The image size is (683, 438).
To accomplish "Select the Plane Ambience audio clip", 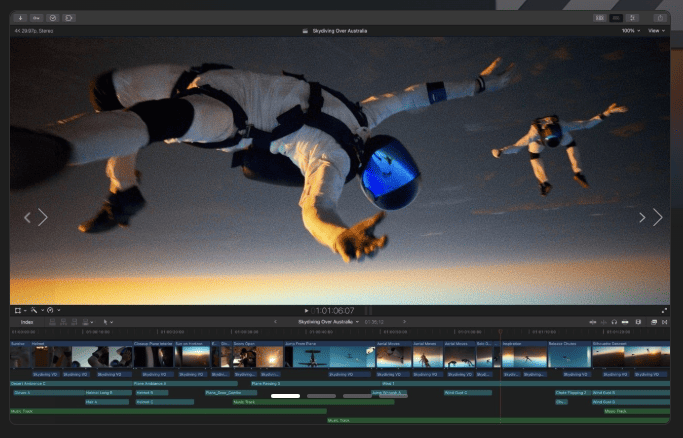I will click(x=186, y=384).
